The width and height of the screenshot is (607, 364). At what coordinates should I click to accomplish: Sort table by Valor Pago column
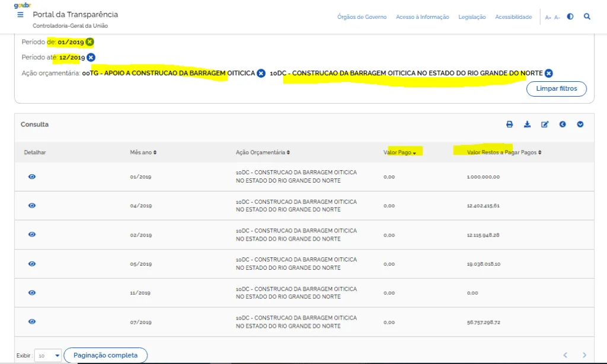[400, 152]
